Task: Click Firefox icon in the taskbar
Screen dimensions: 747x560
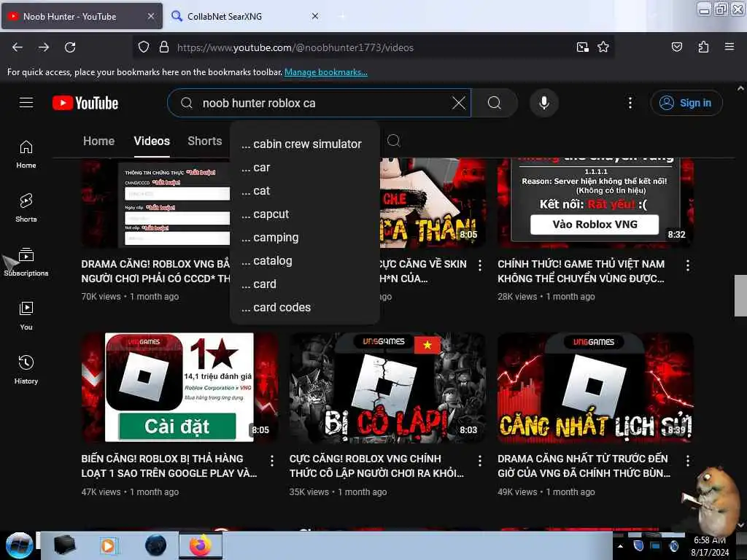Action: (x=201, y=545)
